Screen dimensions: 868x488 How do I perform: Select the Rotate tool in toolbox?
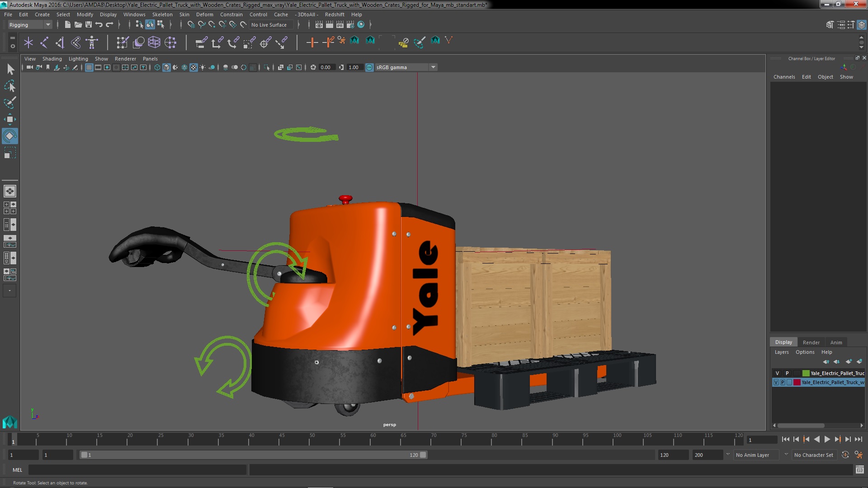coord(10,136)
